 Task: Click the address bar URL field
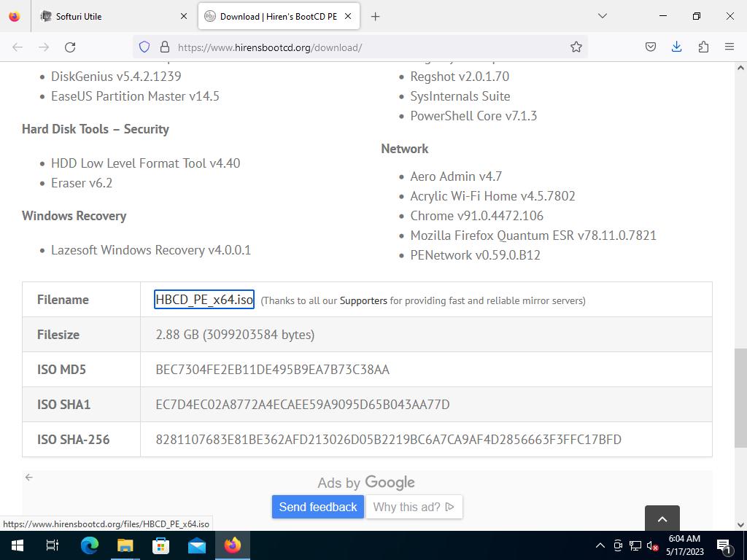click(365, 47)
